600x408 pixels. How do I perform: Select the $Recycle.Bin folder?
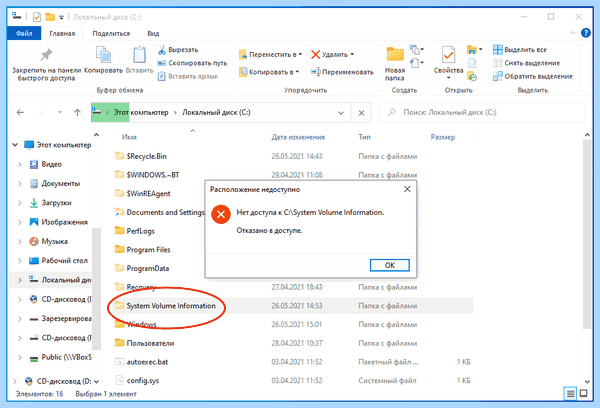pyautogui.click(x=140, y=156)
